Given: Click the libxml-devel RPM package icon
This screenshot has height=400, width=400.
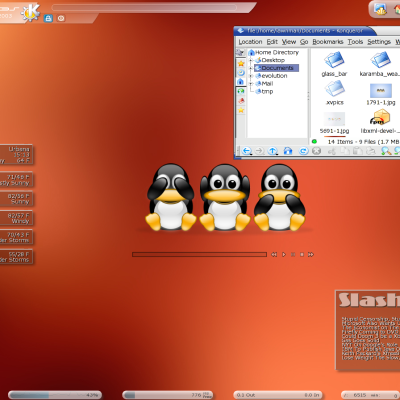Looking at the screenshot, I should tap(380, 117).
